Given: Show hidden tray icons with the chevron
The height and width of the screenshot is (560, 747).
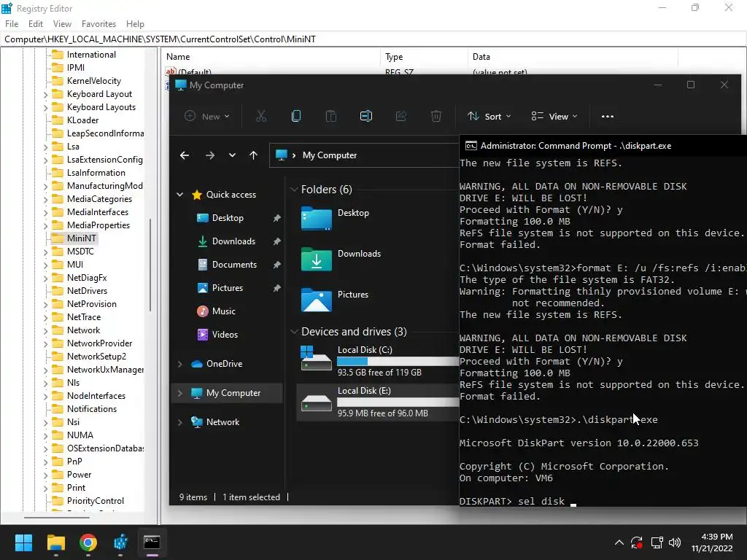Looking at the screenshot, I should point(619,542).
